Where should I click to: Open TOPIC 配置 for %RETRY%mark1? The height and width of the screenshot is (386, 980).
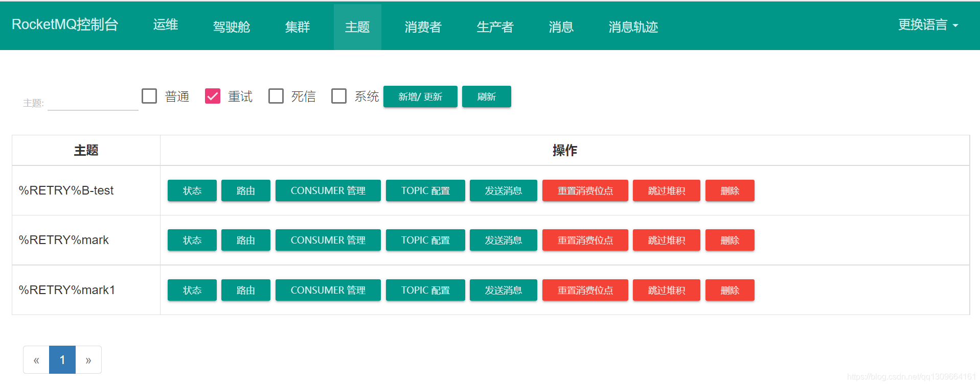[x=425, y=290]
